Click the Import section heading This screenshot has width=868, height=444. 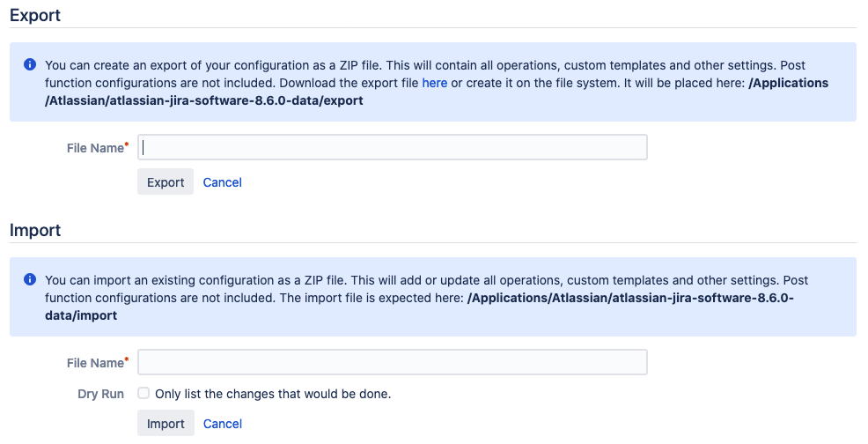point(35,230)
